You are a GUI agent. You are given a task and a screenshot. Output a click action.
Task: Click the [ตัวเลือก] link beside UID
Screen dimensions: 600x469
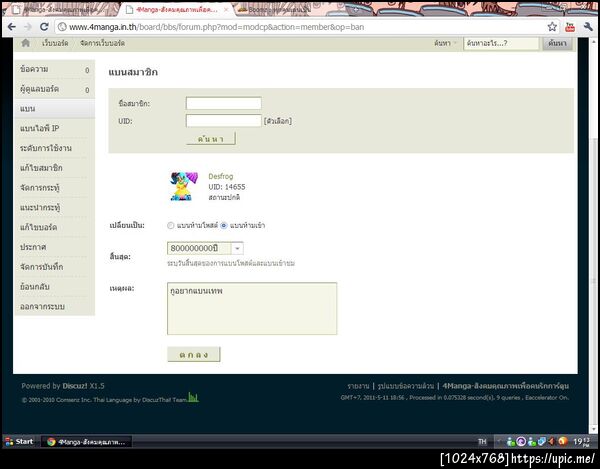coord(278,121)
